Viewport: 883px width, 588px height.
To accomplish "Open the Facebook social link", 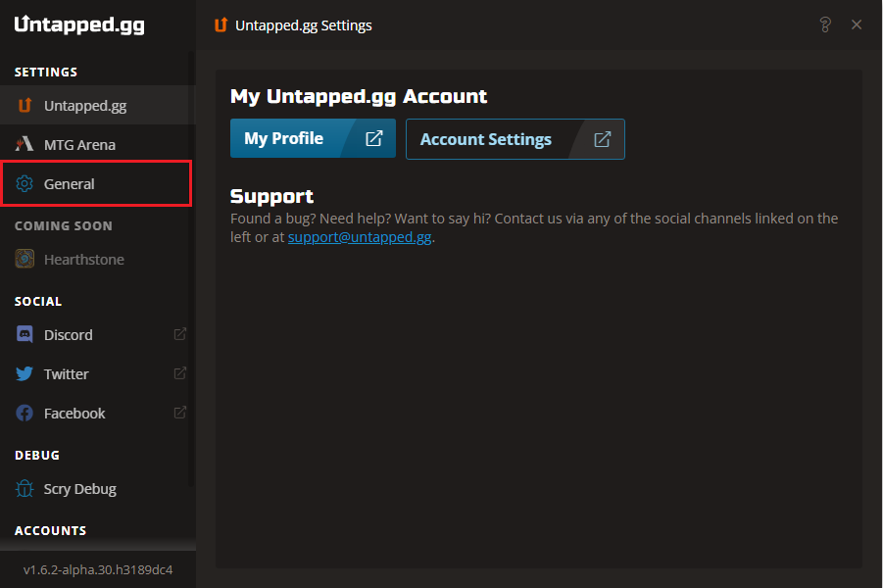I will pyautogui.click(x=96, y=414).
